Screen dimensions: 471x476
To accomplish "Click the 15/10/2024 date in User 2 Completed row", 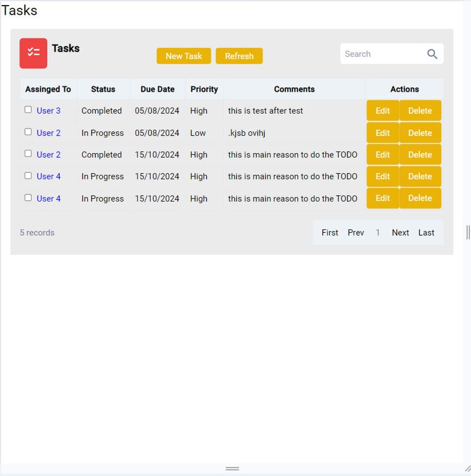I will (157, 155).
